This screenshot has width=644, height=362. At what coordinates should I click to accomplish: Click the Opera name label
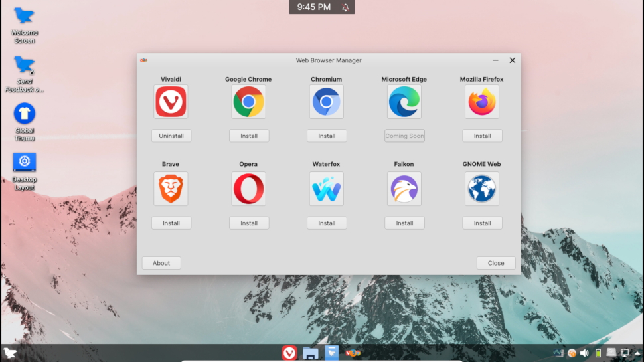(x=248, y=164)
